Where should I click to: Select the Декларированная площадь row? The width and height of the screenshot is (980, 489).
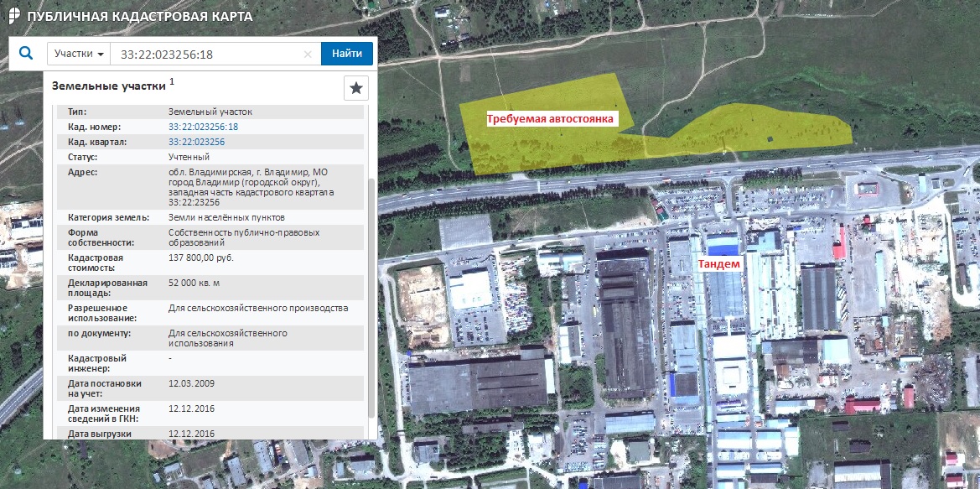(x=210, y=288)
